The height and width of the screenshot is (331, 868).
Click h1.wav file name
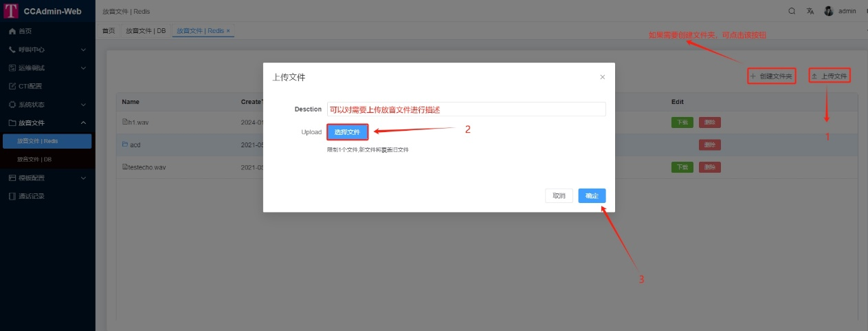tap(138, 122)
